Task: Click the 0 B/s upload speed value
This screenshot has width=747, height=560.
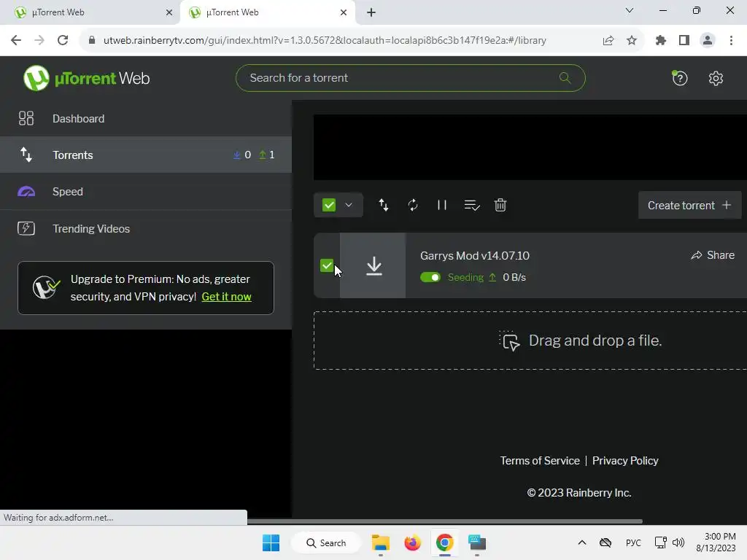Action: (514, 277)
